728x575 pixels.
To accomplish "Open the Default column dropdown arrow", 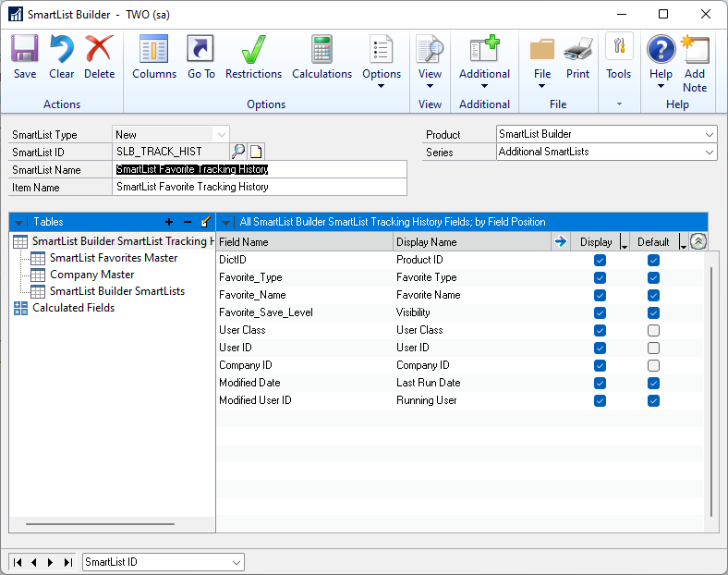I will (683, 242).
